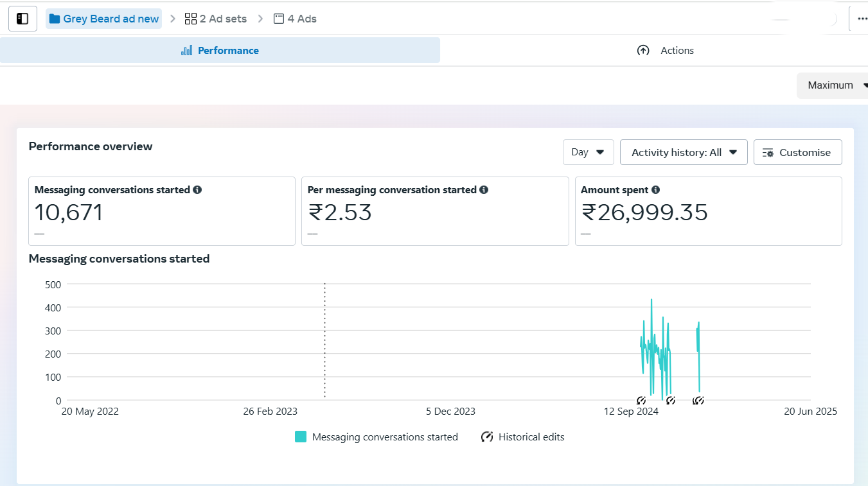Viewport: 868px width, 486px height.
Task: Open the Maximum date range dropdown
Action: pyautogui.click(x=834, y=85)
